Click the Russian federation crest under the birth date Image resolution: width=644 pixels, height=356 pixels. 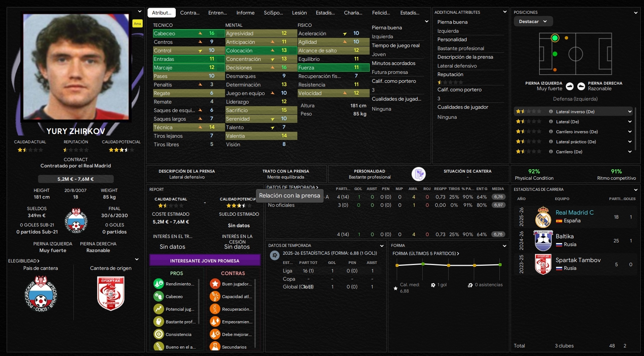pos(76,220)
